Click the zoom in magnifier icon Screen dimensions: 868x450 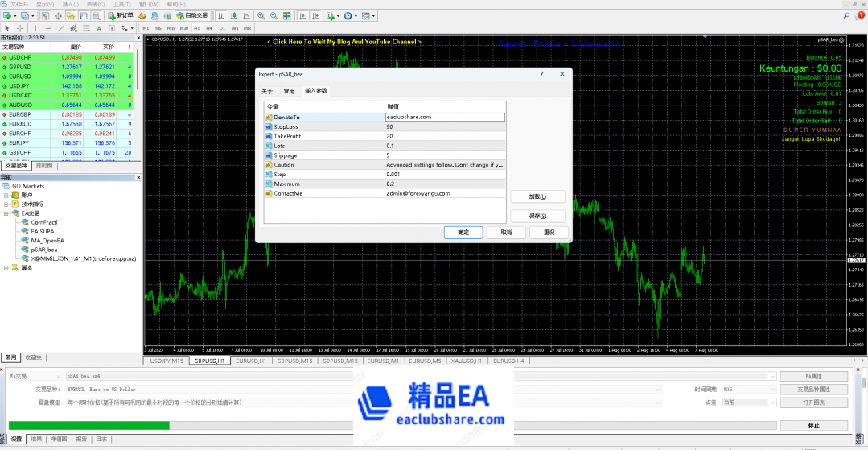point(261,15)
